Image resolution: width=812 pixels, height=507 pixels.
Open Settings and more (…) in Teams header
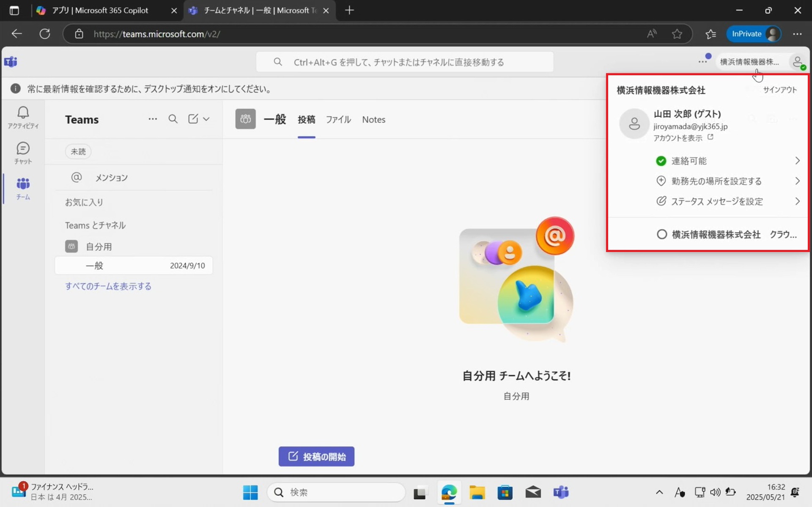pyautogui.click(x=702, y=62)
